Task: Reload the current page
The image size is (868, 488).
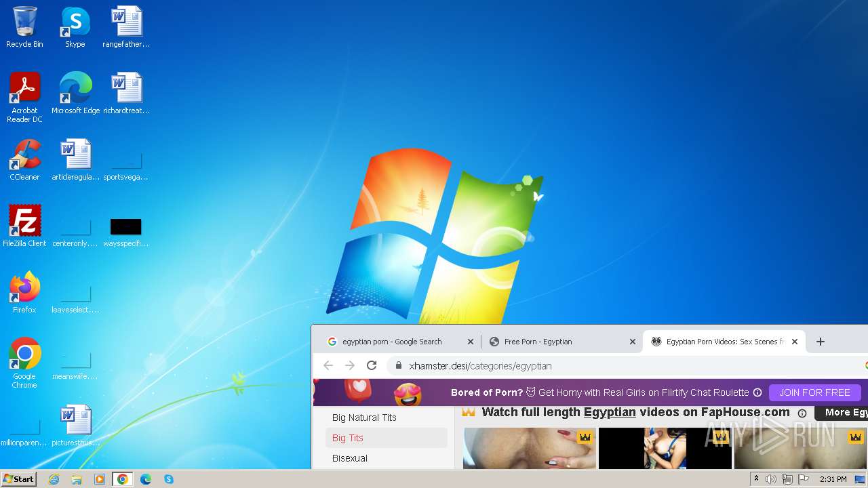Action: (x=372, y=365)
